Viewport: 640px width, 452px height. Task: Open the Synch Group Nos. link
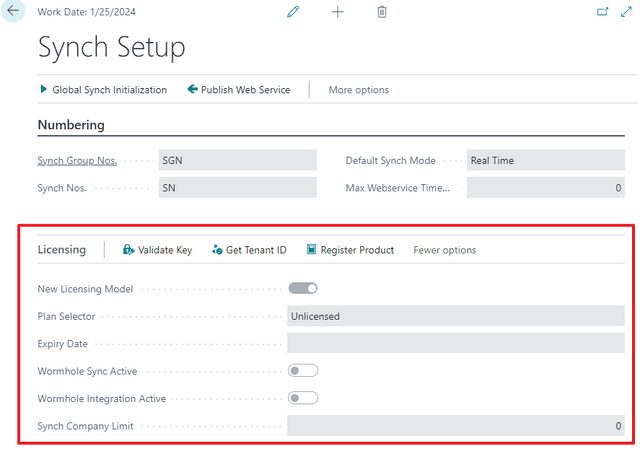77,160
